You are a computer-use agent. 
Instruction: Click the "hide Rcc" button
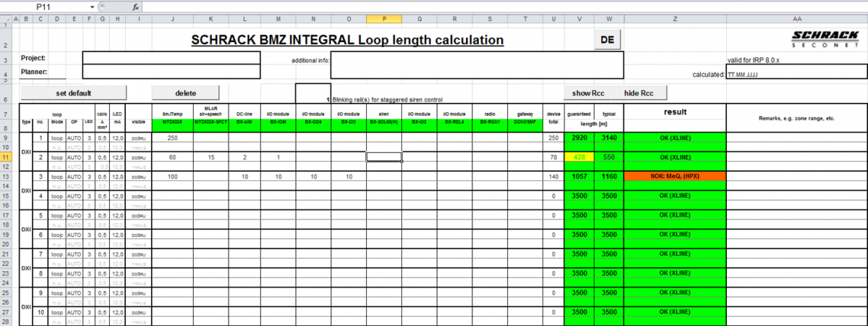coord(638,93)
